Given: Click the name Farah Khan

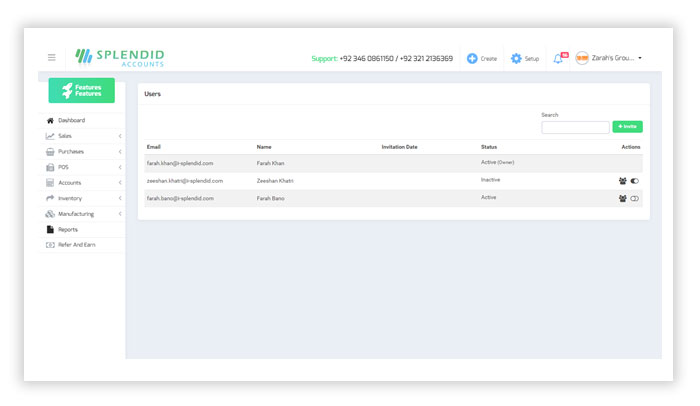Looking at the screenshot, I should (x=271, y=163).
